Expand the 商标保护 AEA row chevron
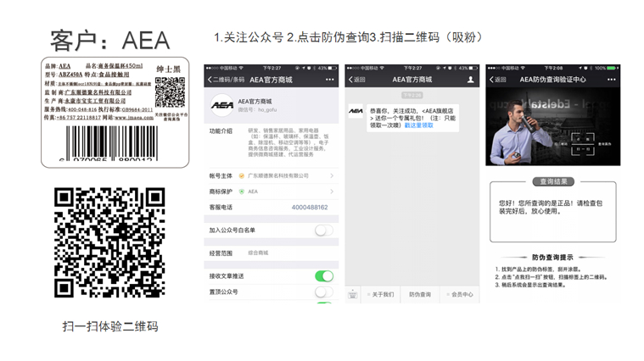 [x=332, y=192]
